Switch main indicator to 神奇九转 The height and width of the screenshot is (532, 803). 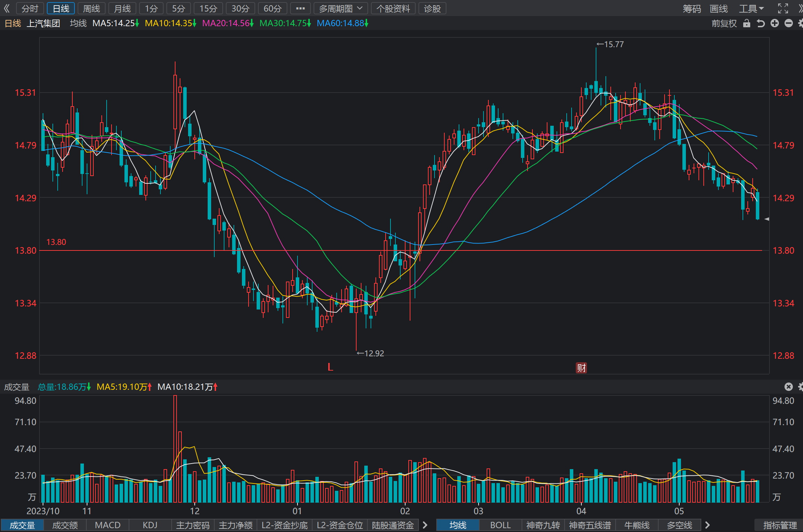[543, 525]
